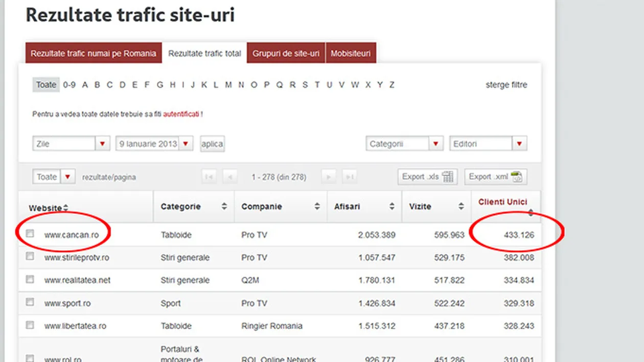This screenshot has height=362, width=644.
Task: Jump to last page with pagination icon
Action: click(350, 176)
